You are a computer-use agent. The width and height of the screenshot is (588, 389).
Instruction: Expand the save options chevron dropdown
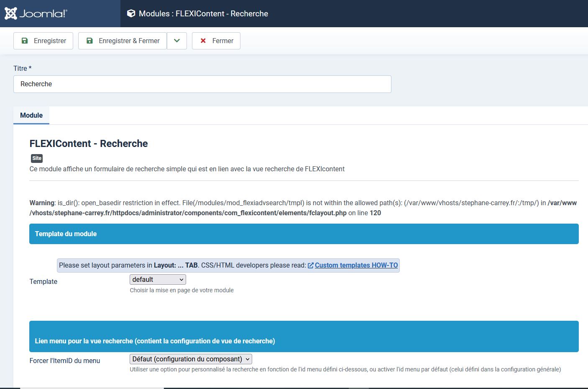click(177, 41)
